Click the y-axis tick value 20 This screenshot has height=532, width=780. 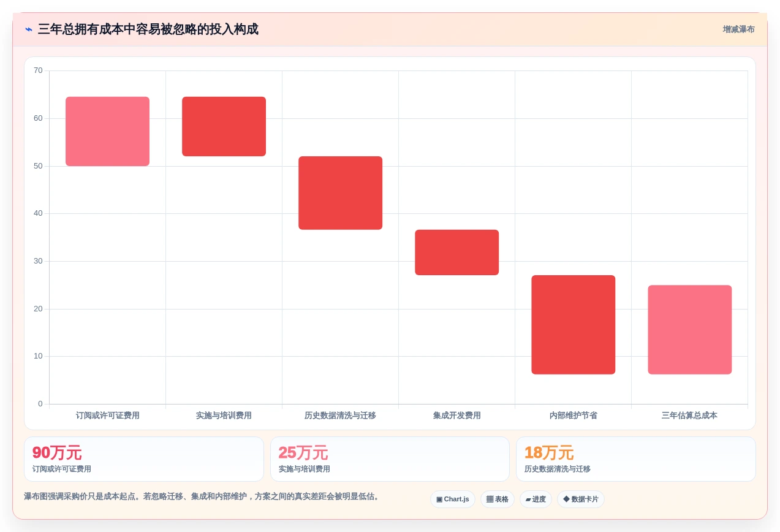[x=38, y=309]
